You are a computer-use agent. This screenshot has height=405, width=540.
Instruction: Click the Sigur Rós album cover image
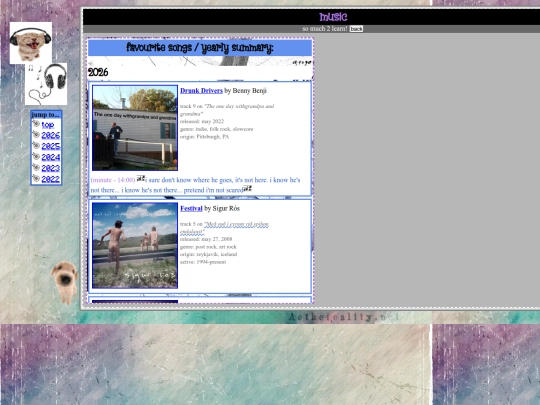point(135,245)
